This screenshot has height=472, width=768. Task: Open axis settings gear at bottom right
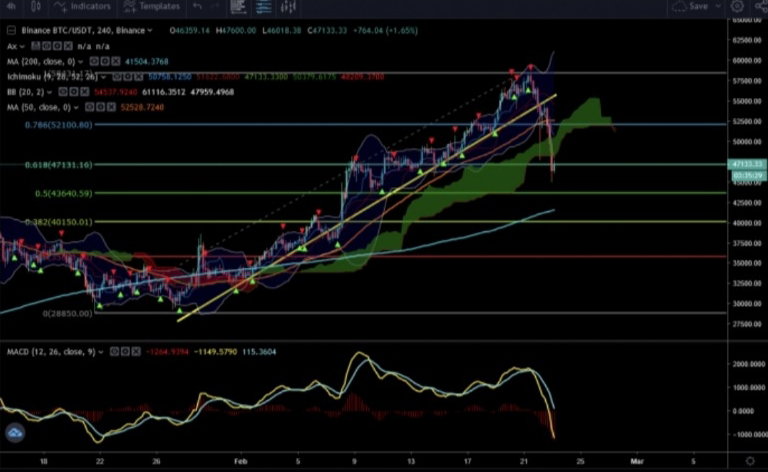(750, 461)
